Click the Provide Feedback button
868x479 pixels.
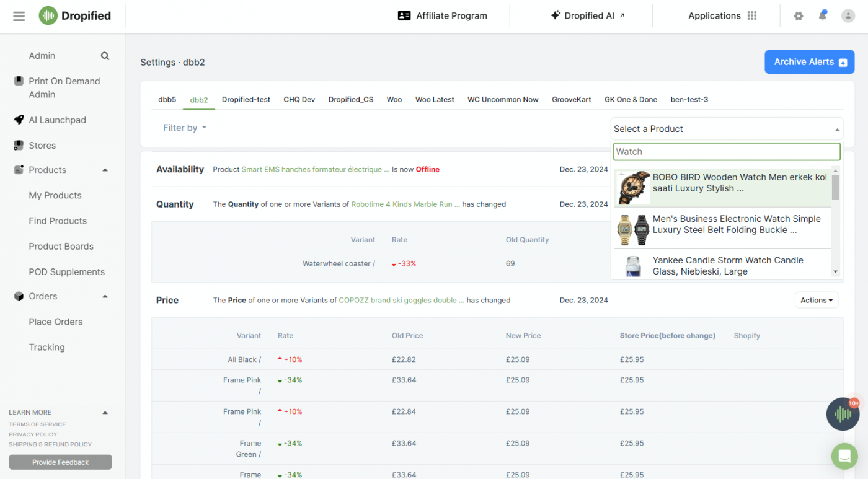(x=61, y=462)
